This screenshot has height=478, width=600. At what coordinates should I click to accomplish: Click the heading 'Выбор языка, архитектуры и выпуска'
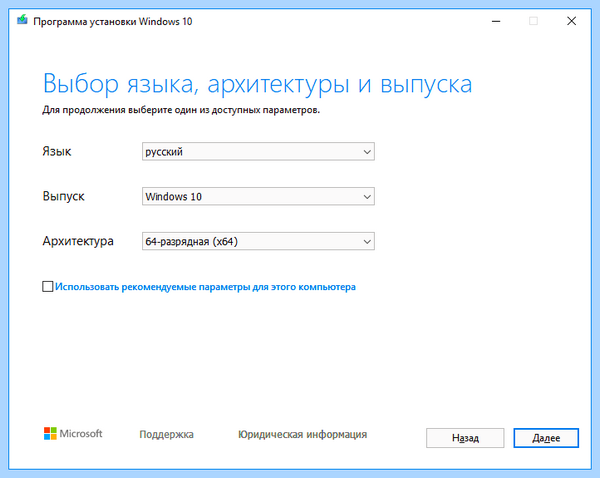pos(257,83)
